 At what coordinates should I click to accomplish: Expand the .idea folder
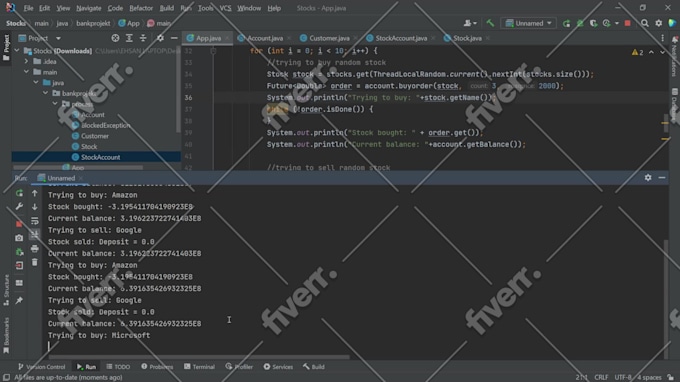pos(26,62)
